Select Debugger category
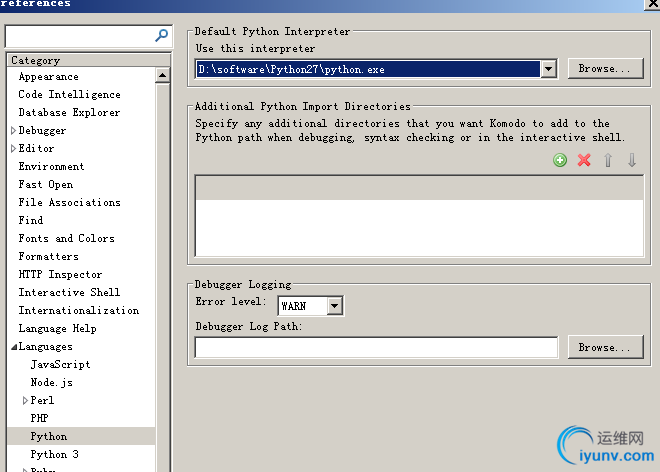 (42, 131)
